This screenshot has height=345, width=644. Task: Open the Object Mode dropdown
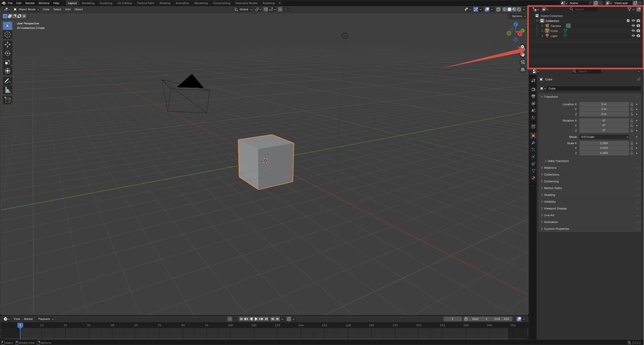tap(26, 9)
